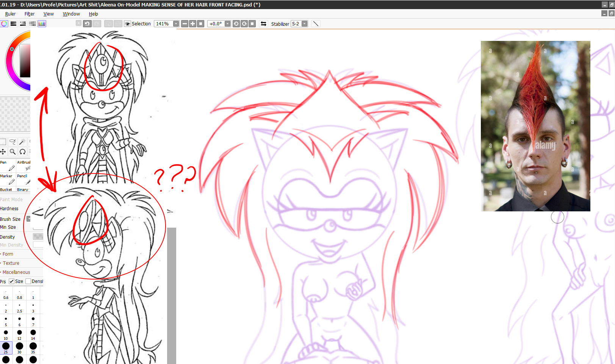The height and width of the screenshot is (364, 615).
Task: Click the zoom in plus button
Action: pyautogui.click(x=193, y=23)
